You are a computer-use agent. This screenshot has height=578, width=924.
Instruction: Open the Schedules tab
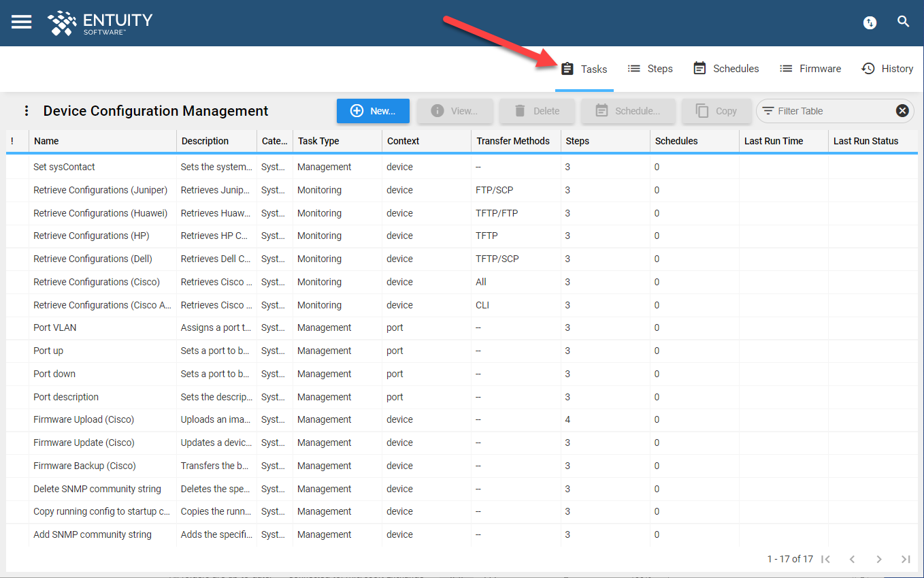click(726, 68)
